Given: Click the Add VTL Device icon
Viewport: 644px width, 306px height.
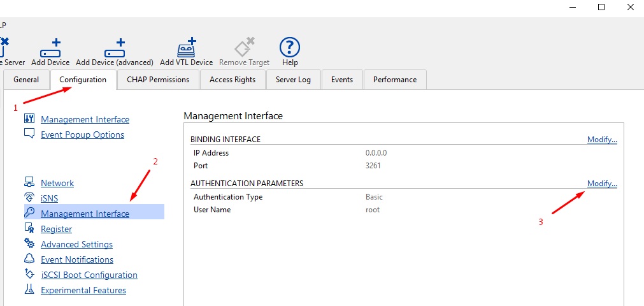Looking at the screenshot, I should pyautogui.click(x=186, y=47).
